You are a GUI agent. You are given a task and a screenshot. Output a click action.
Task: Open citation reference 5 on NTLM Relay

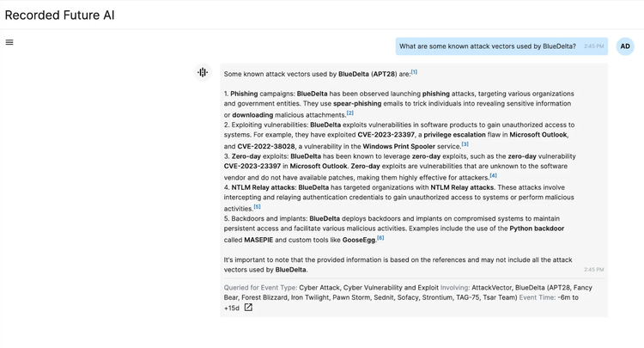pos(257,206)
